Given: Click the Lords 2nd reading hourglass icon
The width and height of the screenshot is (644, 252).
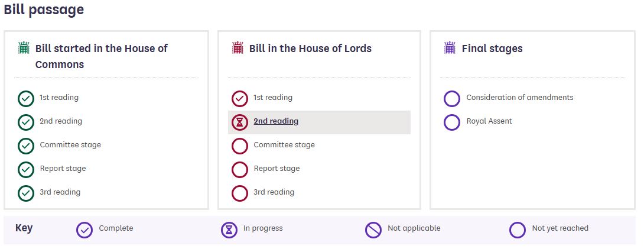Looking at the screenshot, I should [x=240, y=122].
